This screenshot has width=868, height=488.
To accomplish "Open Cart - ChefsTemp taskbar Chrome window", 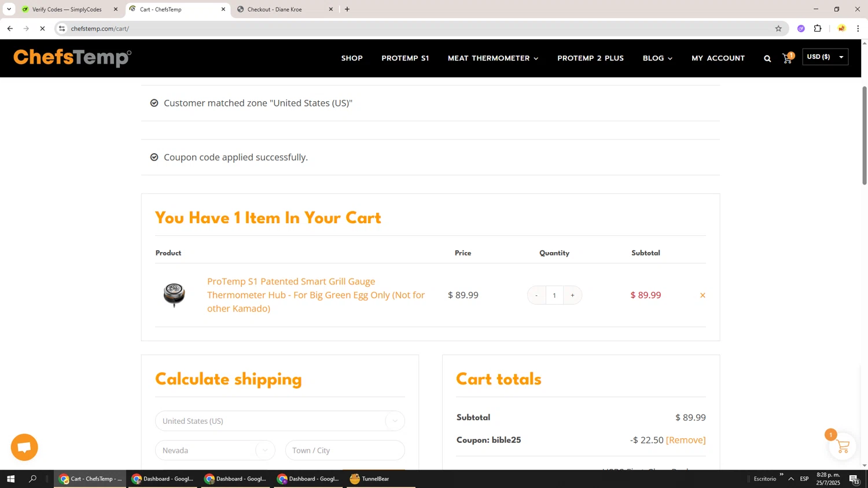I will 90,479.
